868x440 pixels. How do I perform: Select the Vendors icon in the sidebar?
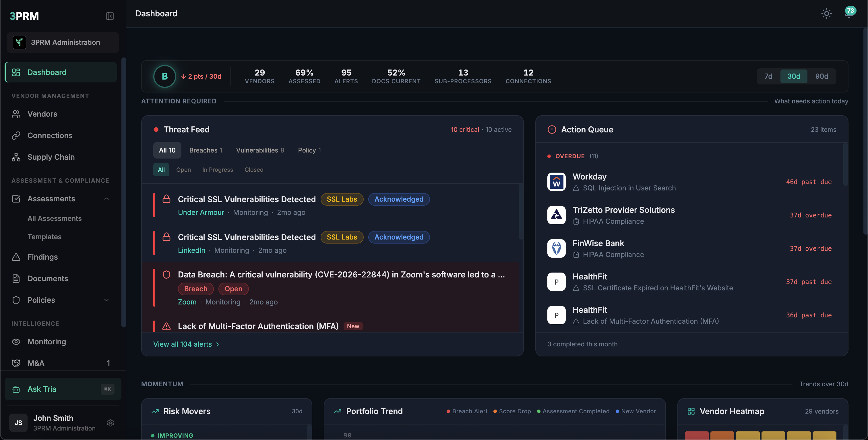tap(17, 114)
